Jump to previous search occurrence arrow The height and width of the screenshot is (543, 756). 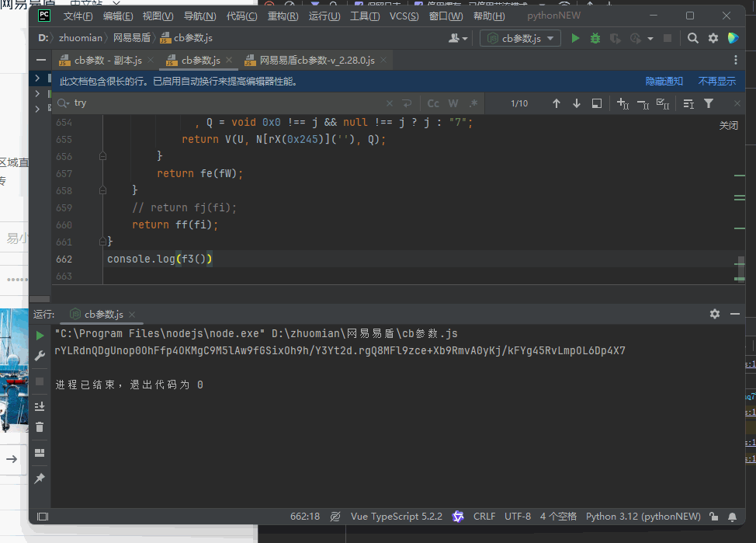(557, 103)
